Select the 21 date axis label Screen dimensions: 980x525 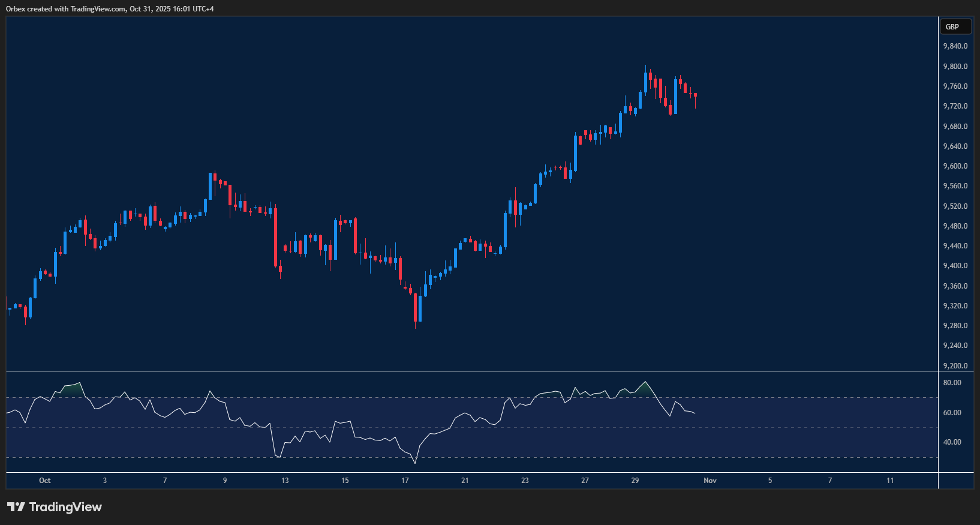(x=465, y=481)
